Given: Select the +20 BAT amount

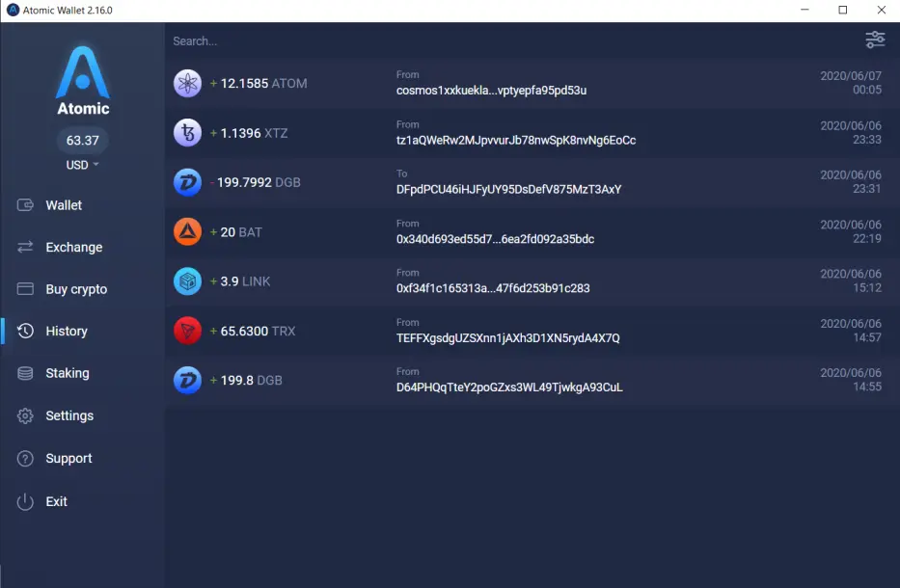Looking at the screenshot, I should coord(236,231).
